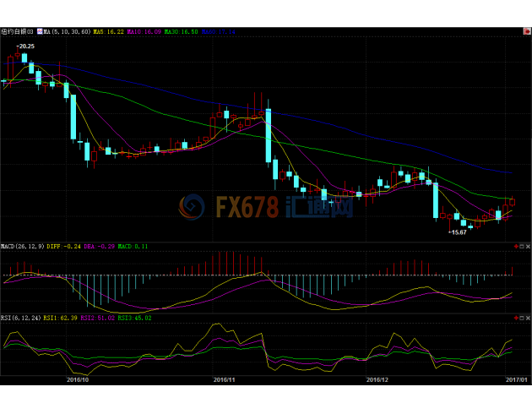532x414 pixels.
Task: Click the yellow MA5:16.22 value
Action: 109,31
